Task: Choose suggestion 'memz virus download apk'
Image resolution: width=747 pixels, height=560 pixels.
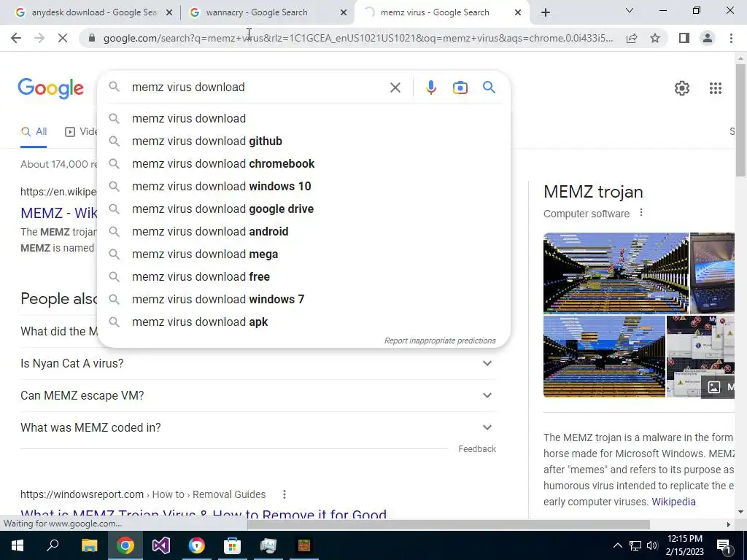Action: (303, 322)
